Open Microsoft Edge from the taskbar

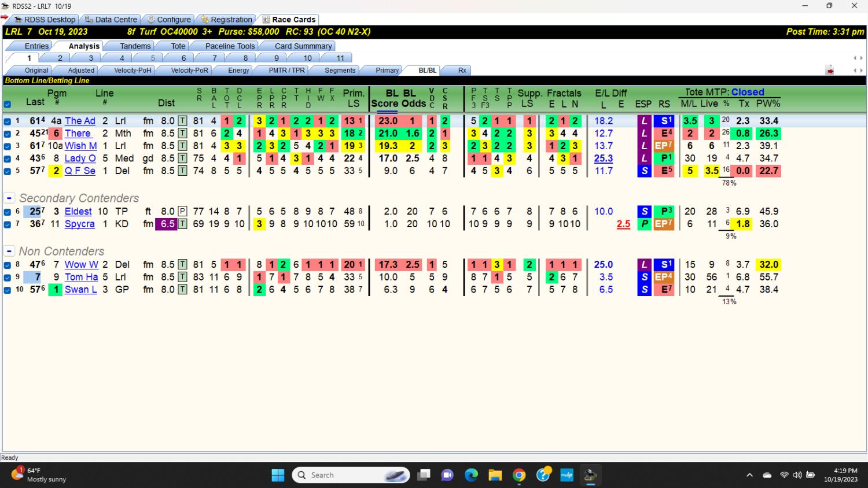click(x=472, y=475)
